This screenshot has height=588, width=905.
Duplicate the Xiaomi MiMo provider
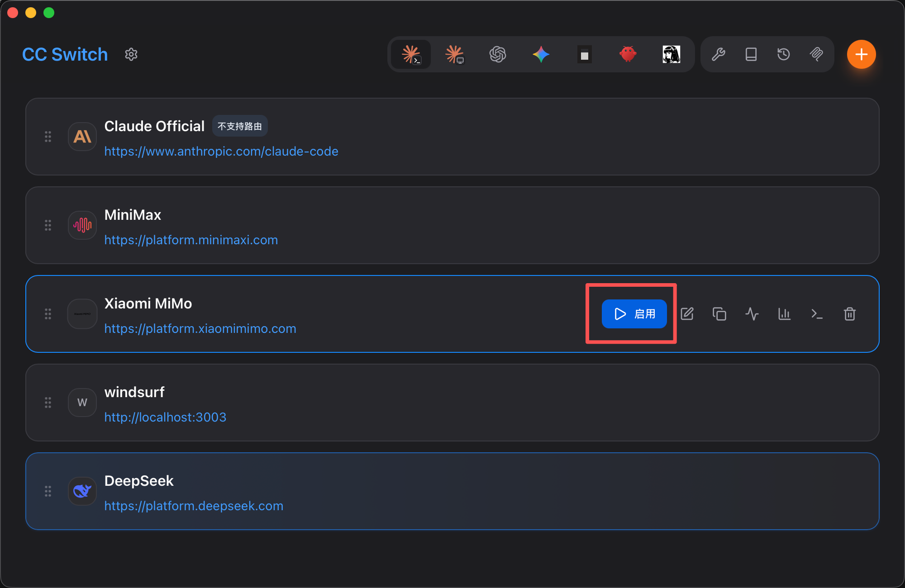[719, 314]
